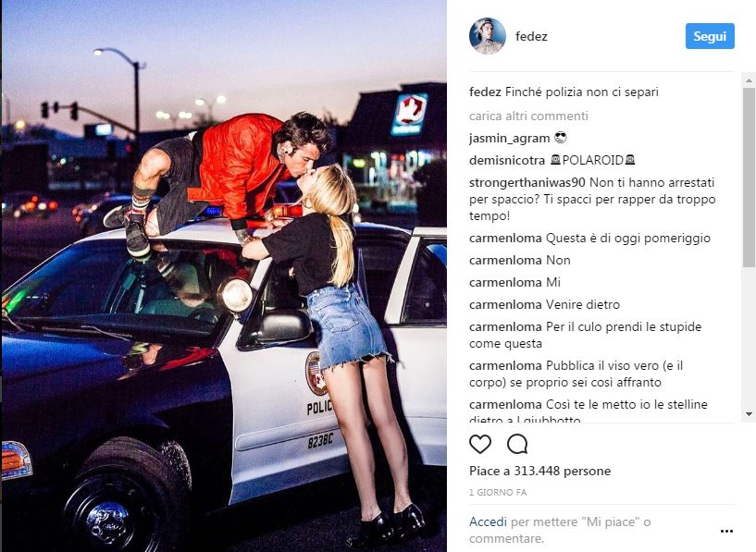Open jasmin_agram commenter profile
The height and width of the screenshot is (552, 756).
click(509, 139)
